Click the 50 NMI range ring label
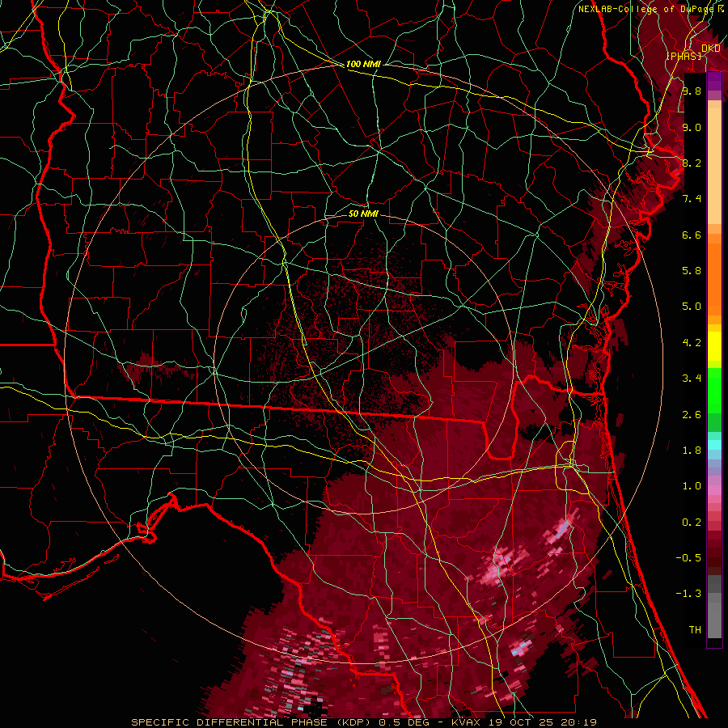728x728 pixels. pyautogui.click(x=363, y=214)
